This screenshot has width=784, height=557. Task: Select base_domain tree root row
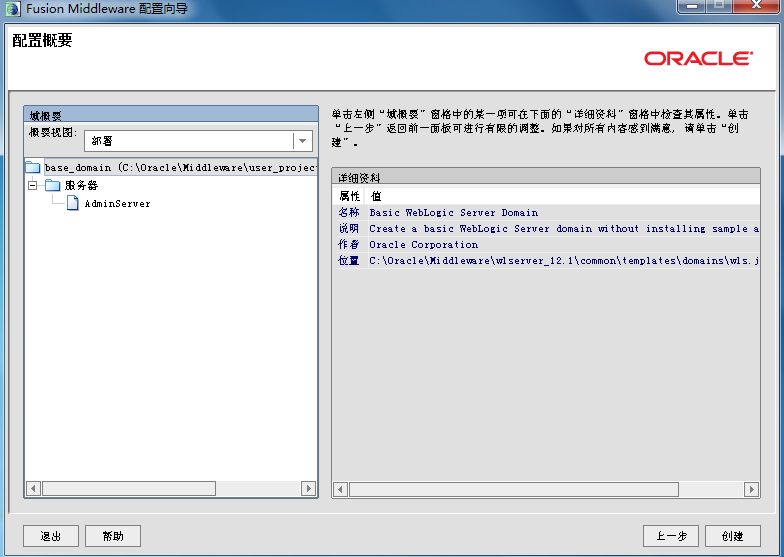point(180,168)
